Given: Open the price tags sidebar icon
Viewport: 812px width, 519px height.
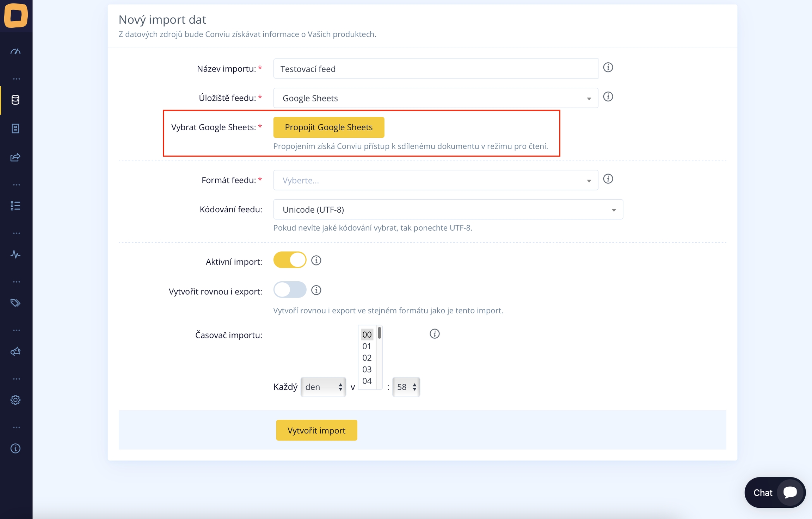Looking at the screenshot, I should (x=16, y=302).
